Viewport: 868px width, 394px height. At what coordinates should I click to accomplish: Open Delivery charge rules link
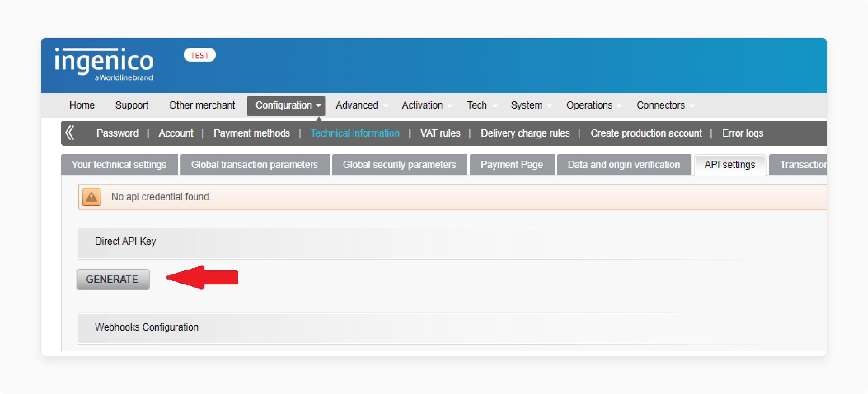pos(525,133)
